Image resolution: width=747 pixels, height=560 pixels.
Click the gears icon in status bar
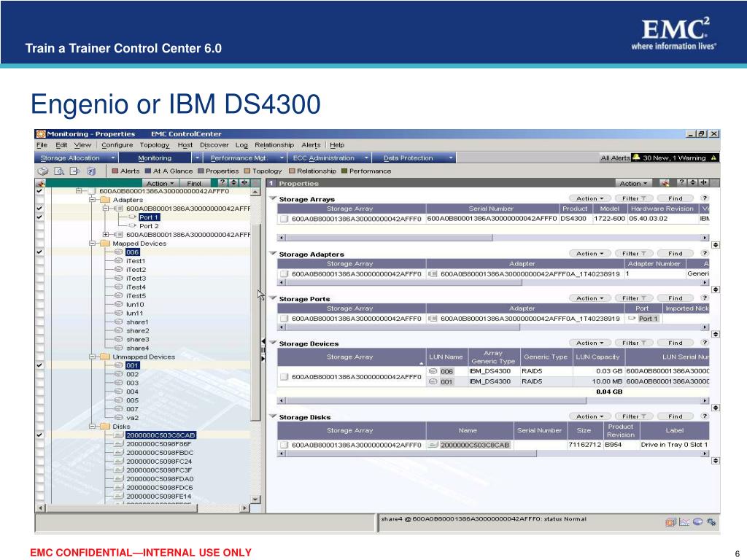[712, 522]
